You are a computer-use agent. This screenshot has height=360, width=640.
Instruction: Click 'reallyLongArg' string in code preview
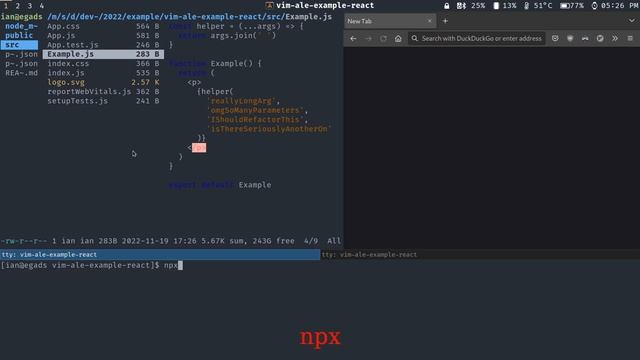click(x=243, y=101)
